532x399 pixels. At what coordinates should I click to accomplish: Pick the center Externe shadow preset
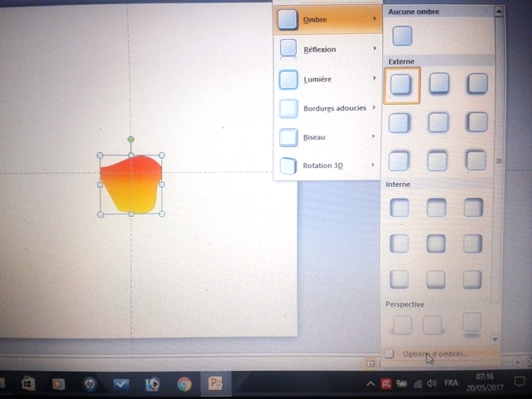coord(438,122)
